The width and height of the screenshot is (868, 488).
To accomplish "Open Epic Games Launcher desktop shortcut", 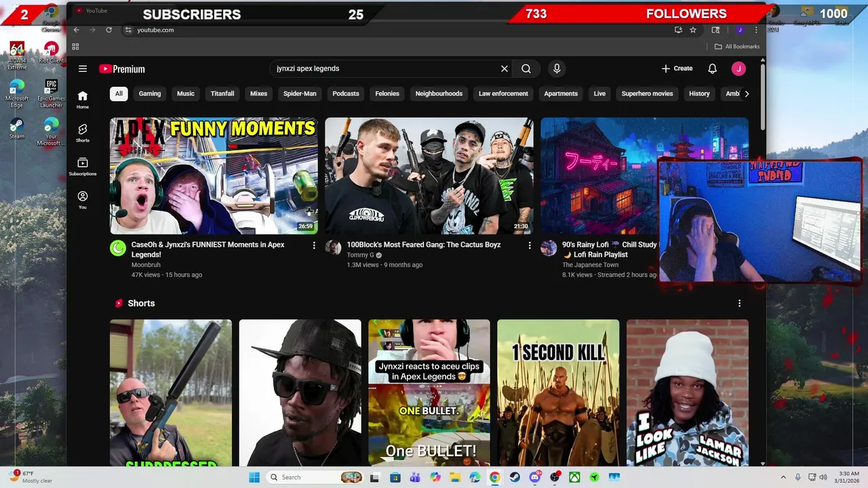I will click(x=52, y=94).
